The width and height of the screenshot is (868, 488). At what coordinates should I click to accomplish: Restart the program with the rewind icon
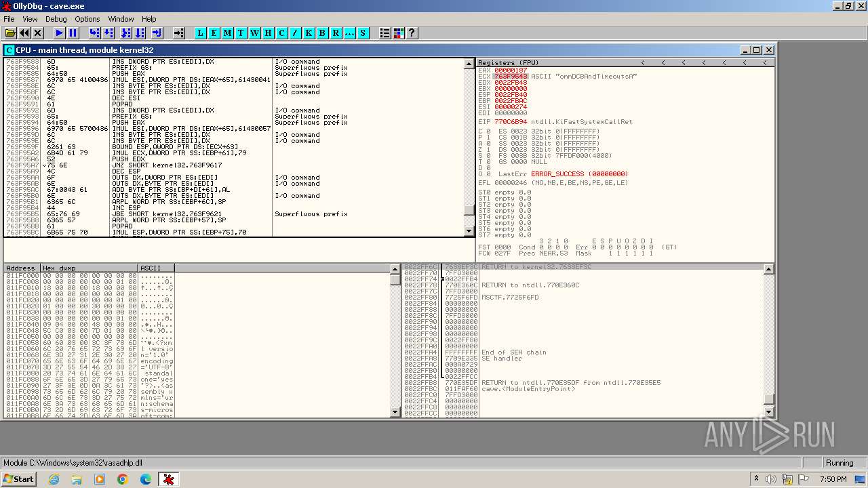[24, 33]
